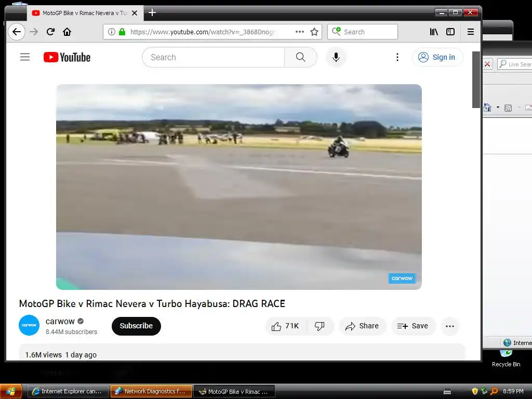Viewport: 532px width, 399px height.
Task: Open a new tab with the plus button
Action: click(x=152, y=13)
